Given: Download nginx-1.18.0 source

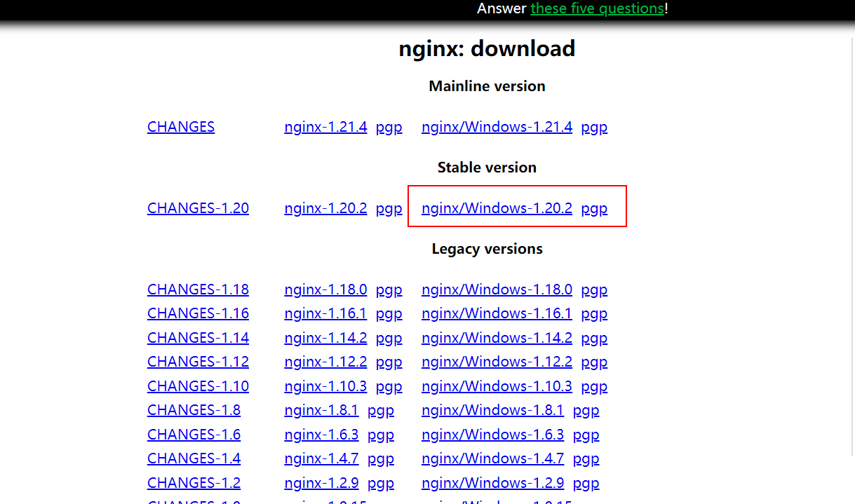Looking at the screenshot, I should [x=325, y=290].
